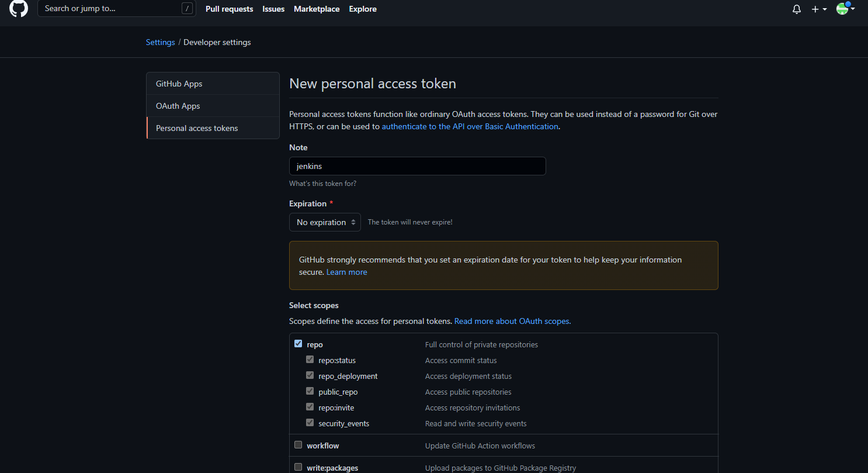Open the user avatar menu
Image resolution: width=868 pixels, height=473 pixels.
(x=845, y=8)
